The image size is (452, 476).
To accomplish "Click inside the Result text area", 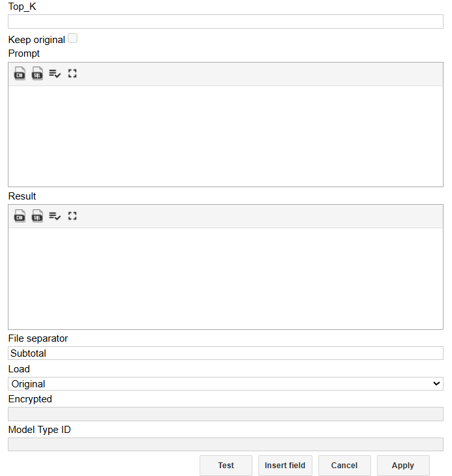I will tap(225, 278).
